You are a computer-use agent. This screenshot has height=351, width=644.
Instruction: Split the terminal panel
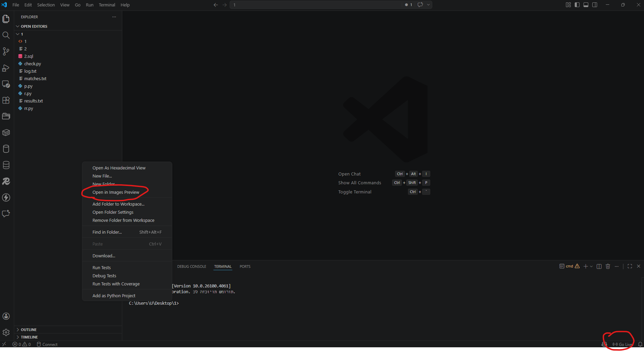point(599,266)
